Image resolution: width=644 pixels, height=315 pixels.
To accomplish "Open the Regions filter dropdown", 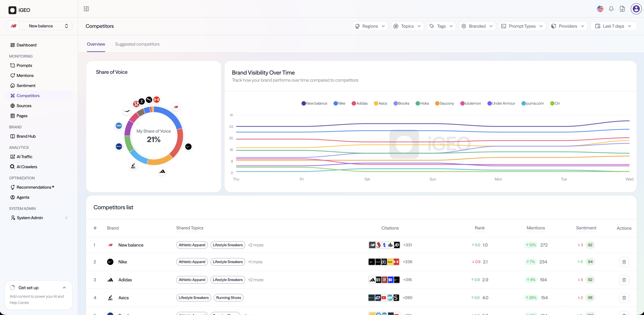I will coord(370,26).
